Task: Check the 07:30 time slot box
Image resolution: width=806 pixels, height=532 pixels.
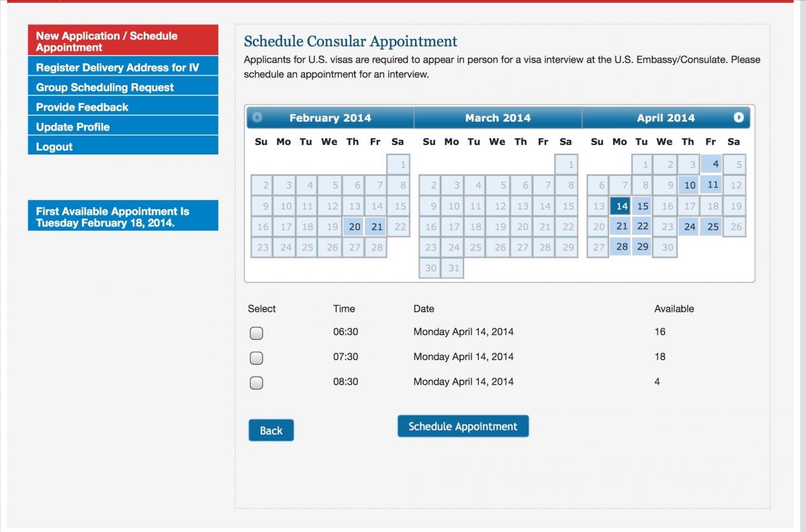Action: point(256,357)
